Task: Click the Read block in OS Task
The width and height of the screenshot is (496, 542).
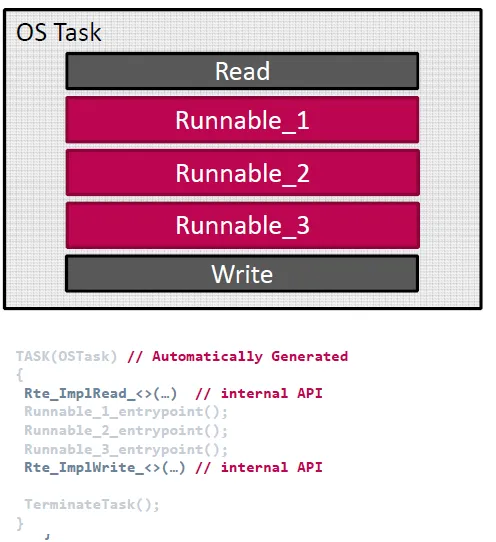Action: [x=242, y=71]
